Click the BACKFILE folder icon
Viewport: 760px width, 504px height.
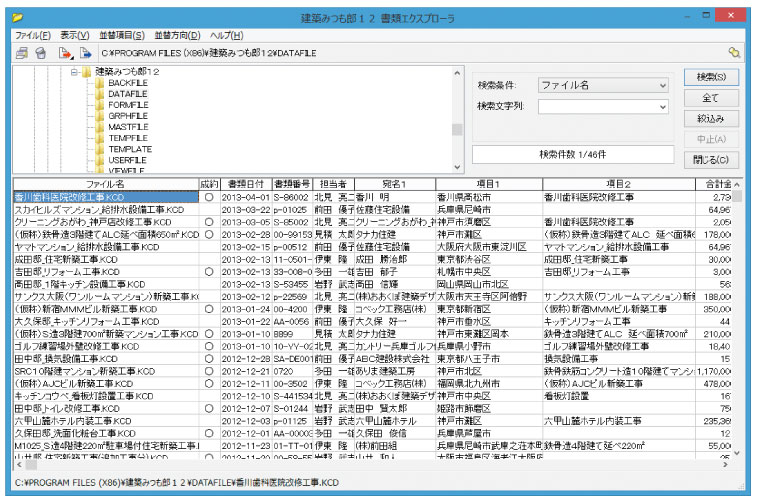point(100,83)
